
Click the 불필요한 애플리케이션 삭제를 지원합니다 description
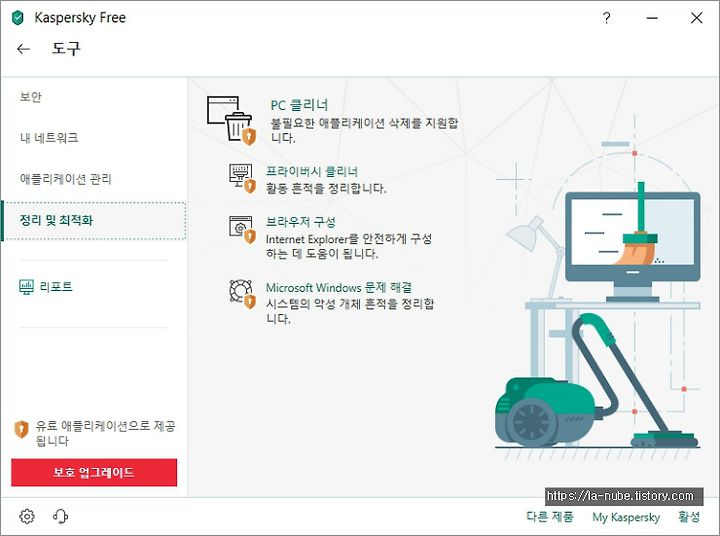tap(364, 130)
